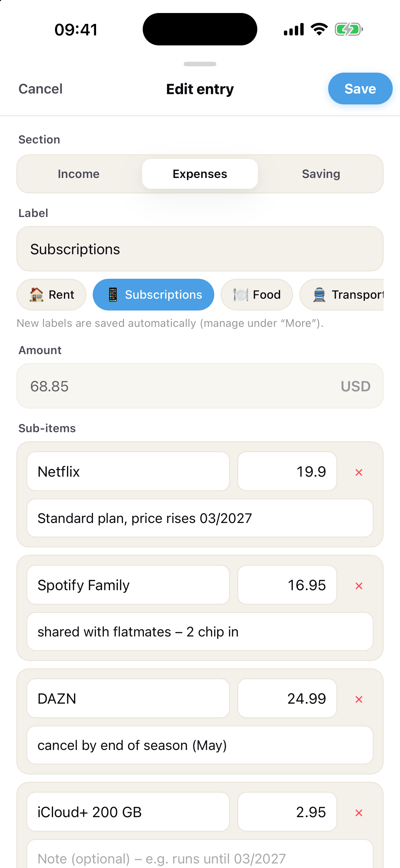Switch section to Income
Viewport: 400px width, 868px height.
click(x=78, y=174)
